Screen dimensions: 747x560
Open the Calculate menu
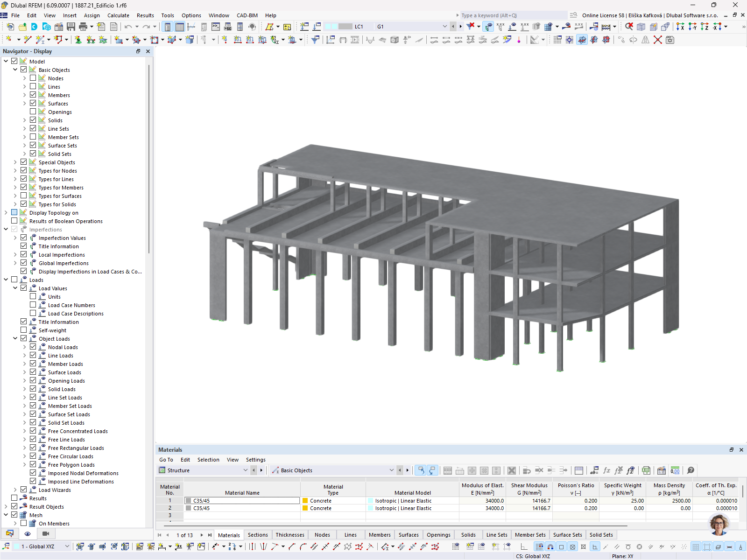click(x=118, y=15)
